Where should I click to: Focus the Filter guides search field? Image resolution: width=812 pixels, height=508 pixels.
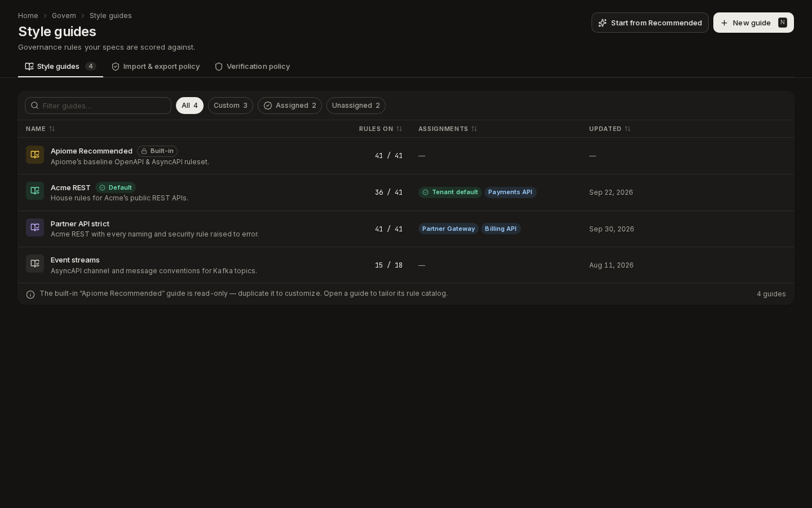pos(98,106)
